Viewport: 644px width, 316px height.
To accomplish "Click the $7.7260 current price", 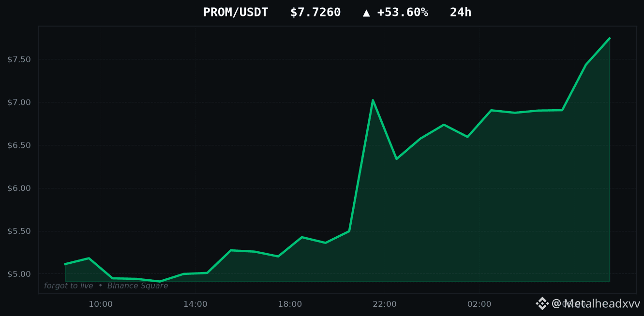I will (315, 13).
